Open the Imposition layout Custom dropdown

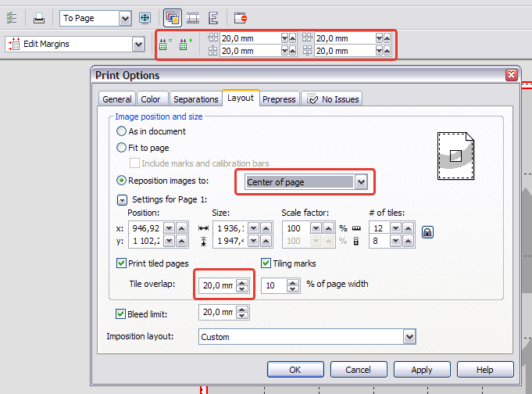[x=409, y=337]
